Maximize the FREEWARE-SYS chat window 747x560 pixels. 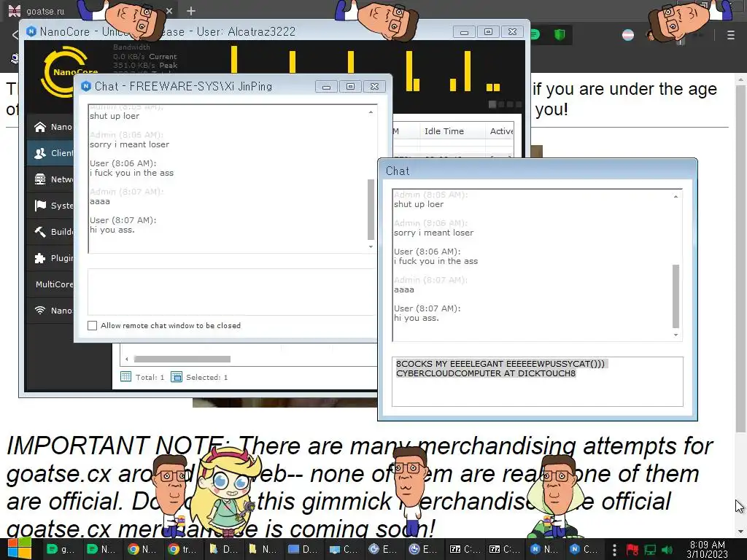tap(350, 86)
